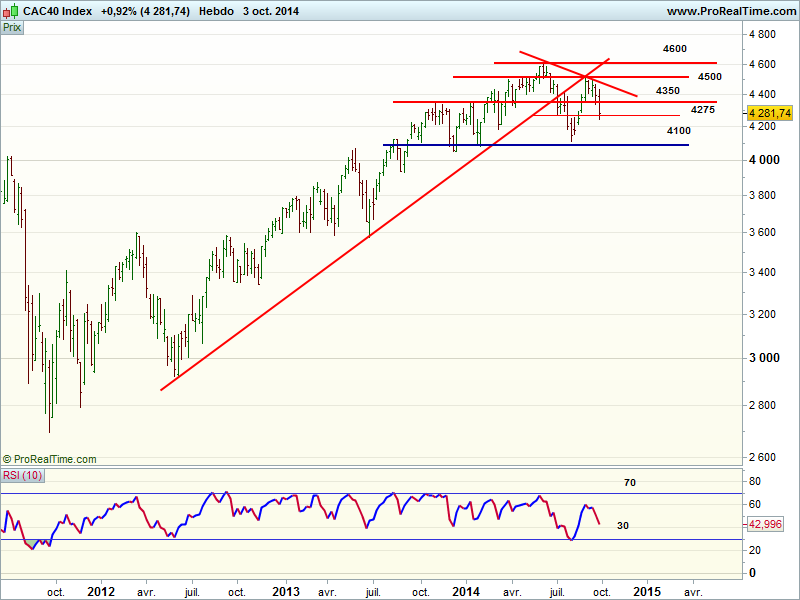
Task: Click the 4600 resistance level annotation
Action: pyautogui.click(x=675, y=48)
